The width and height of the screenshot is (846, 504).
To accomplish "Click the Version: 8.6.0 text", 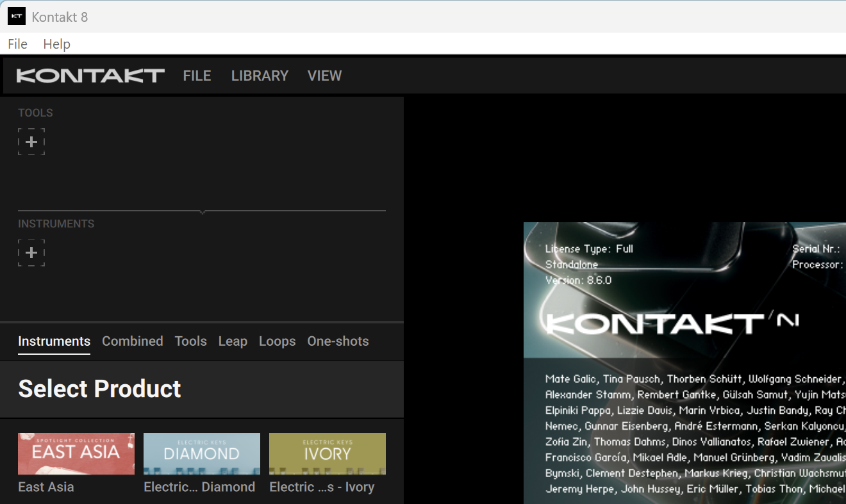I will click(578, 280).
